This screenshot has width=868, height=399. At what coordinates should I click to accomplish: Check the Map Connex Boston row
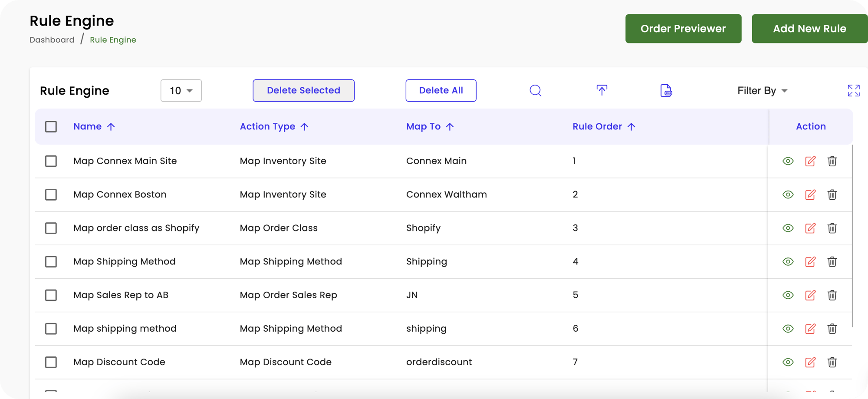[51, 195]
